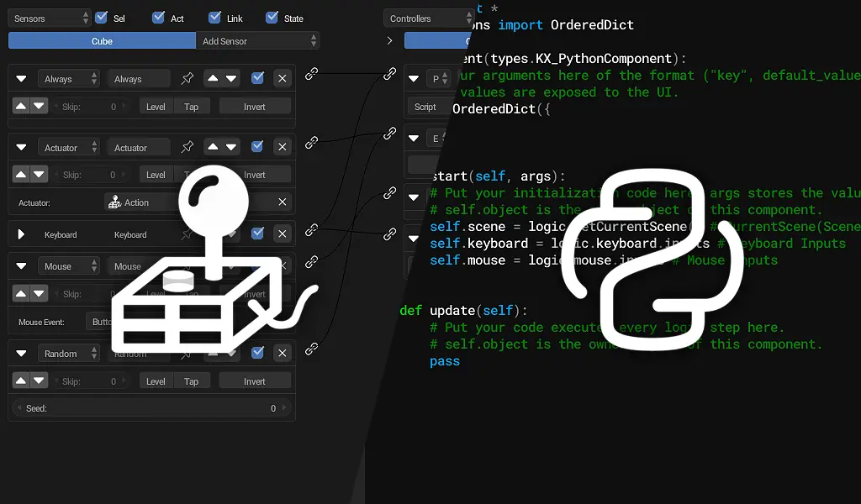Expand the Keyboard sensor details
The width and height of the screenshot is (861, 504).
tap(21, 234)
